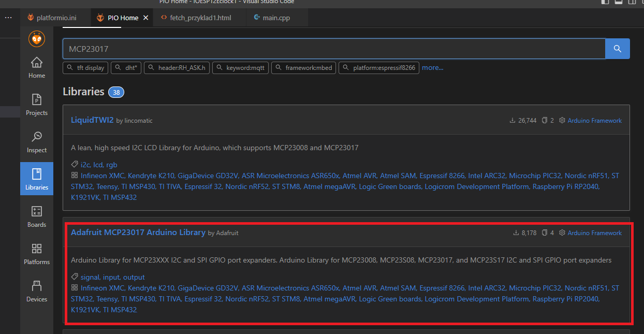Click the 'i2c, lcd, rgb' tags

(99, 165)
